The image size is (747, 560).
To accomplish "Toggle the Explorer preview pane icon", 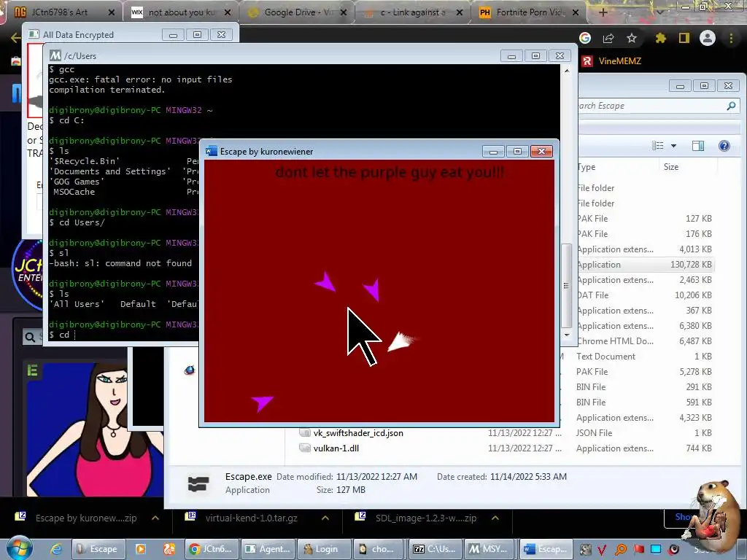I will (698, 146).
